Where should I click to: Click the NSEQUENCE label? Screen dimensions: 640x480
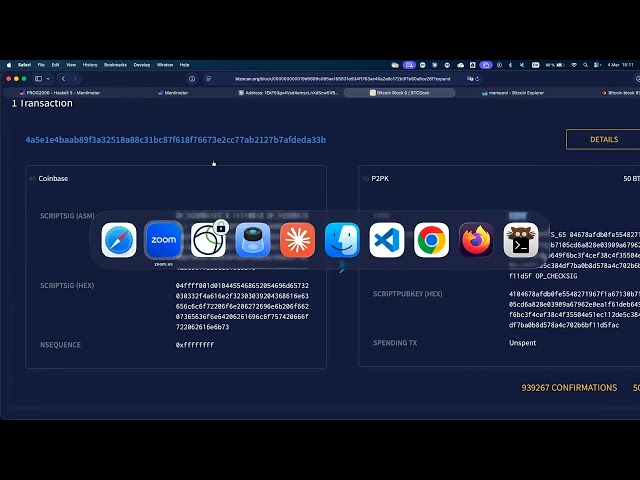tap(60, 345)
